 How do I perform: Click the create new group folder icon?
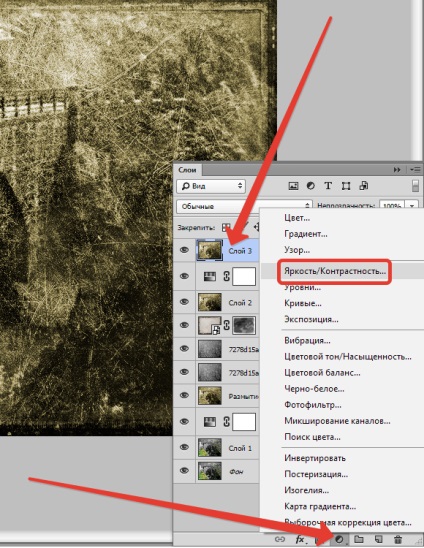pos(359,539)
